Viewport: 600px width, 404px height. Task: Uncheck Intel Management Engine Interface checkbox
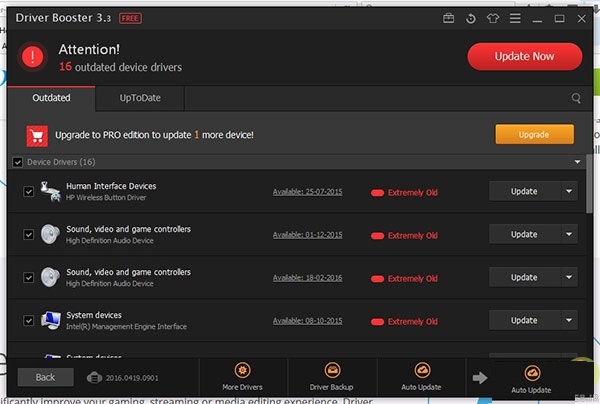tap(29, 321)
